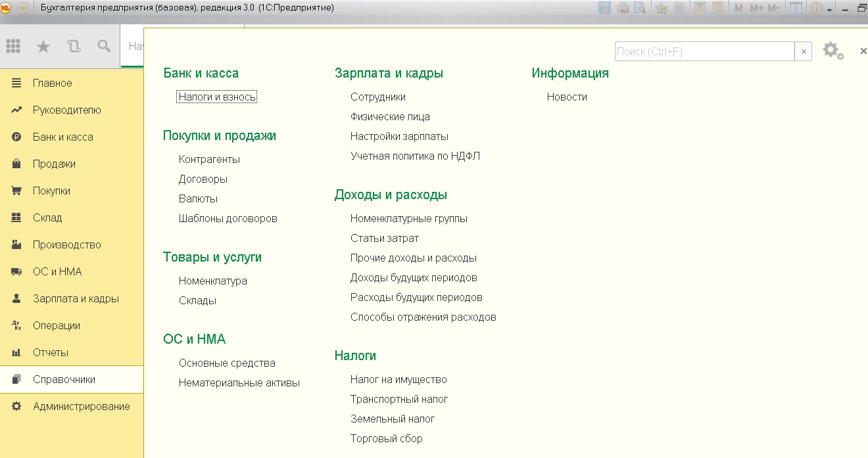Viewport: 868px width, 458px height.
Task: Open the functions menu grid icon
Action: coord(13,46)
